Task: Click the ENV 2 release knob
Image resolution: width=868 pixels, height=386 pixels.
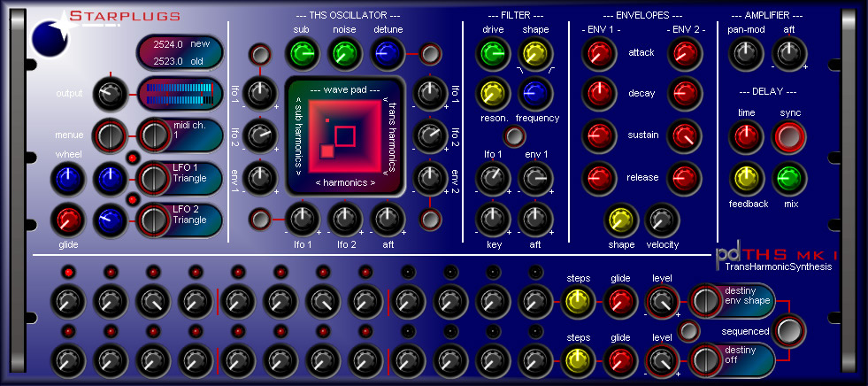Action: (685, 178)
